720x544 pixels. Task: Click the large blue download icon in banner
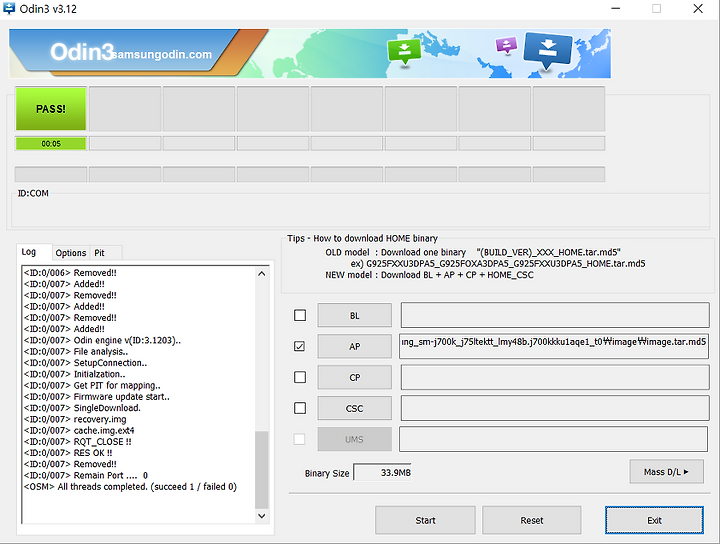click(547, 49)
